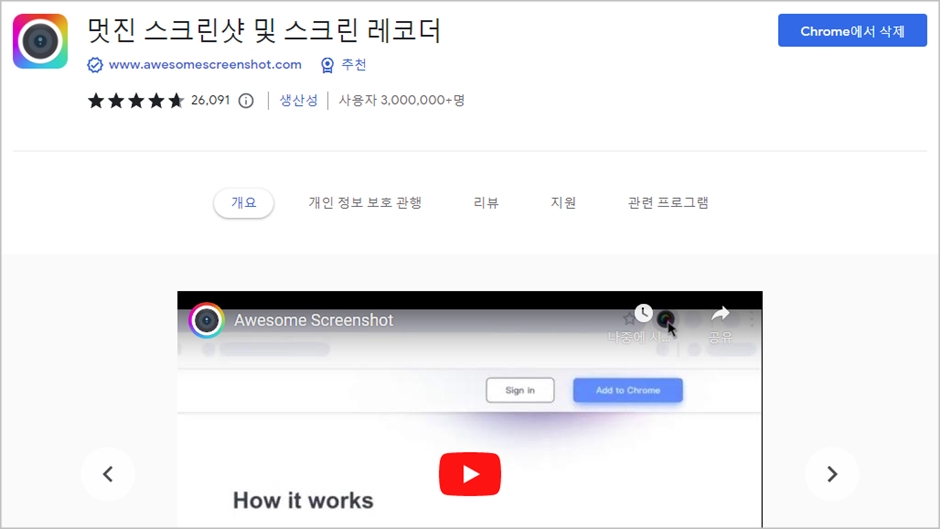Click the 26,091 ratings count
Screen dimensions: 940x529
tap(210, 100)
